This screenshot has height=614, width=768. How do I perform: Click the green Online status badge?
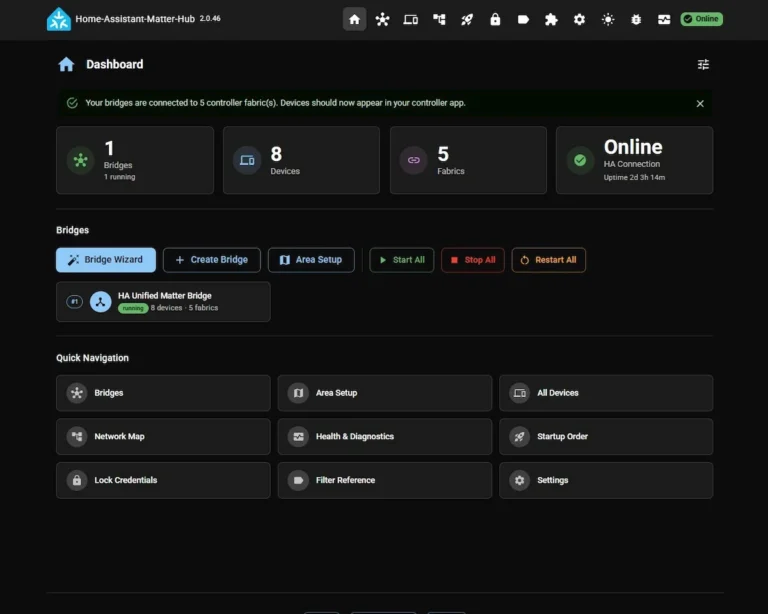click(701, 19)
